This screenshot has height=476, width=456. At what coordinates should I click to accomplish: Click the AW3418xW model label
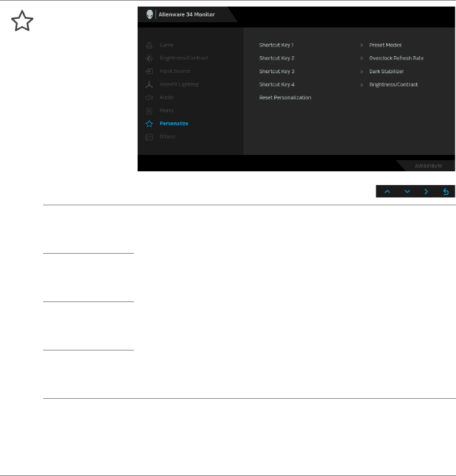[x=428, y=166]
